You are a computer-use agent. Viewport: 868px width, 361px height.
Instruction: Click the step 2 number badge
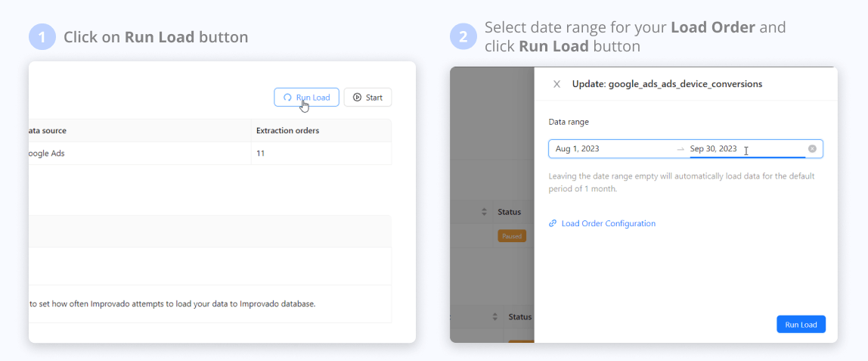coord(463,37)
